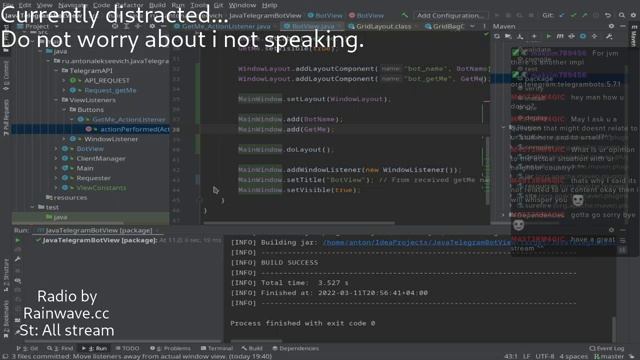Collapse the ViewListeners folder
Screen dimensions: 640x360
point(56,100)
